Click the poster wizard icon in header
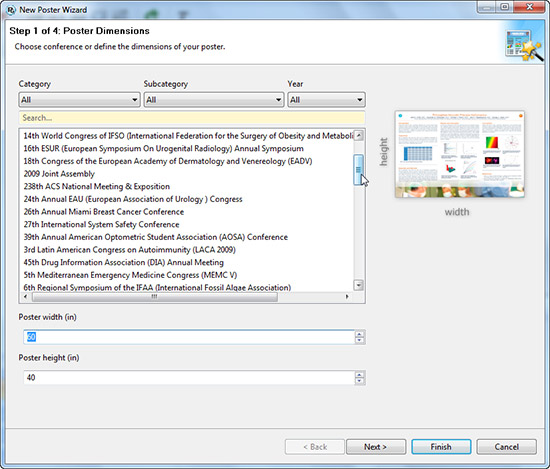Viewport: 550px width, 469px height. point(524,45)
